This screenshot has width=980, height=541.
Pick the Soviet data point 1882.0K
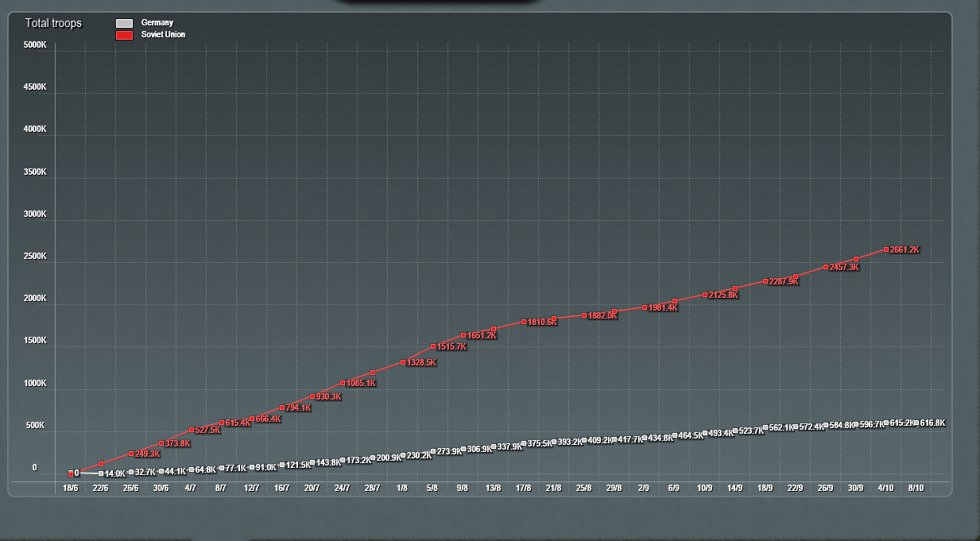[x=584, y=315]
